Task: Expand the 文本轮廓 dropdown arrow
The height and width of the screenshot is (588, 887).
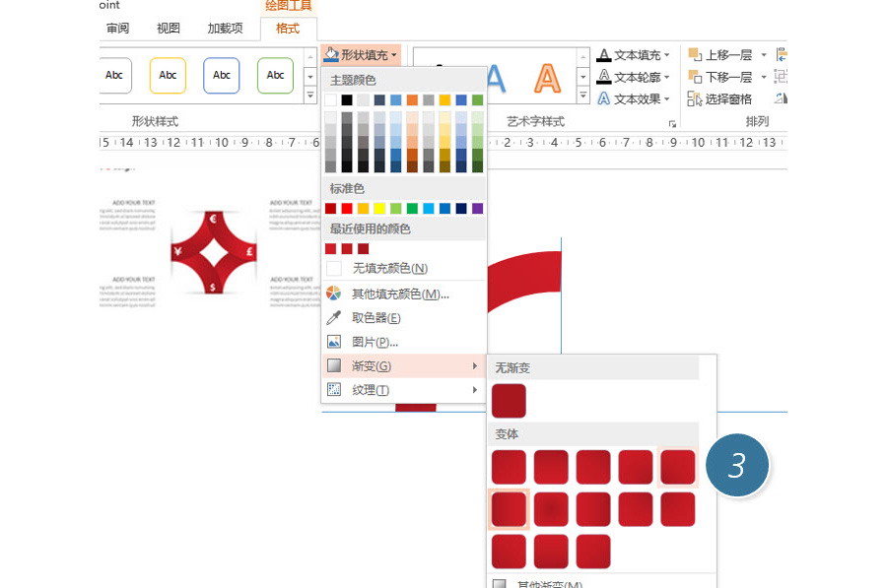Action: click(667, 77)
